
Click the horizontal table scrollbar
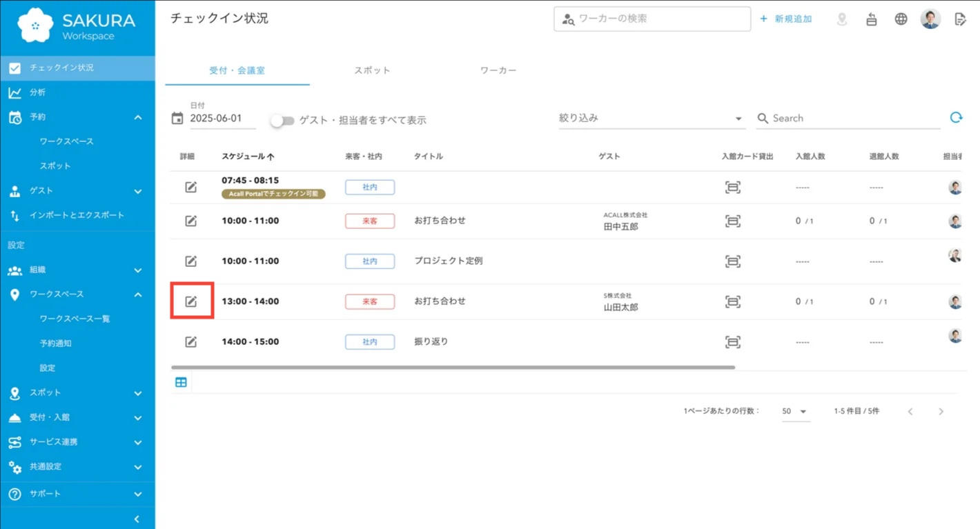click(x=453, y=368)
